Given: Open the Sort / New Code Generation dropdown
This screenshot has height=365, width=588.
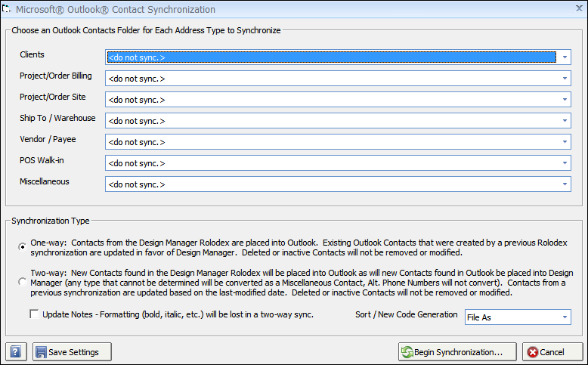Looking at the screenshot, I should [518, 317].
